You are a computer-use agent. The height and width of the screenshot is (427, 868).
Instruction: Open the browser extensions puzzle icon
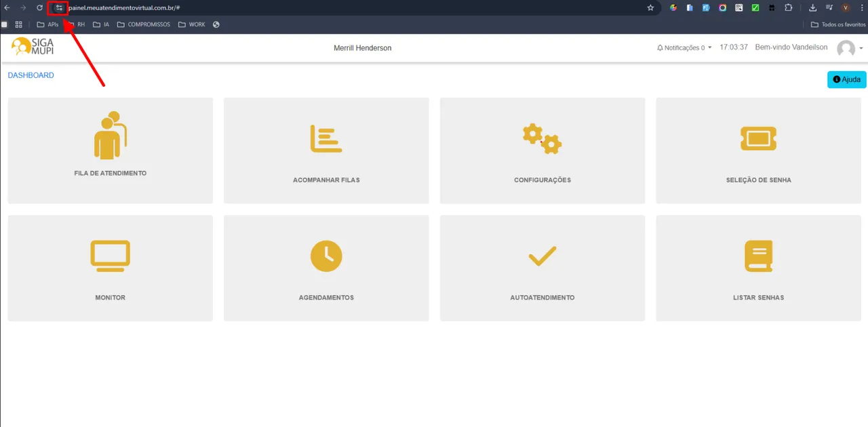click(788, 7)
